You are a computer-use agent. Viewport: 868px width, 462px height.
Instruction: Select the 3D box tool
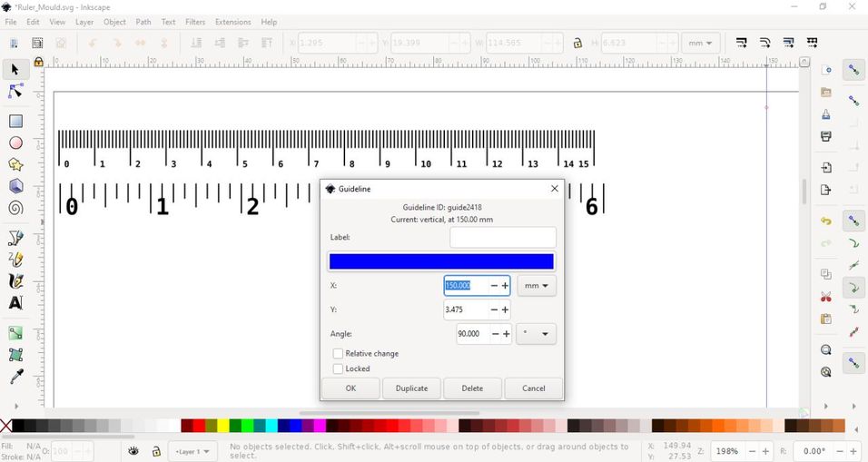coord(15,186)
